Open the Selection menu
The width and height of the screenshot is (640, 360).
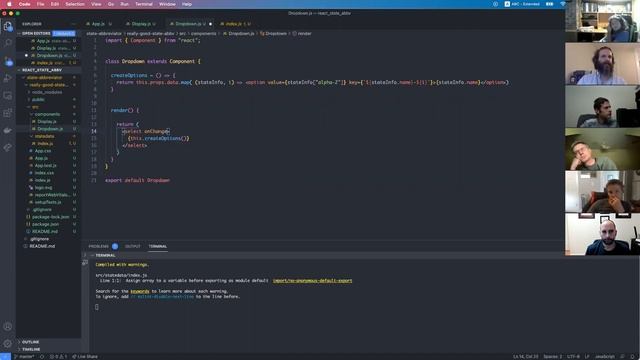tap(75, 4)
